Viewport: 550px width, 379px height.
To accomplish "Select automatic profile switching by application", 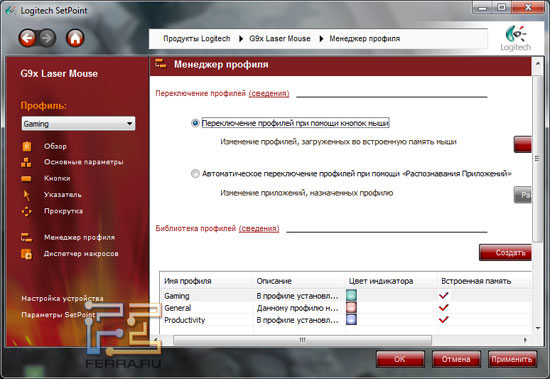I will click(x=195, y=174).
